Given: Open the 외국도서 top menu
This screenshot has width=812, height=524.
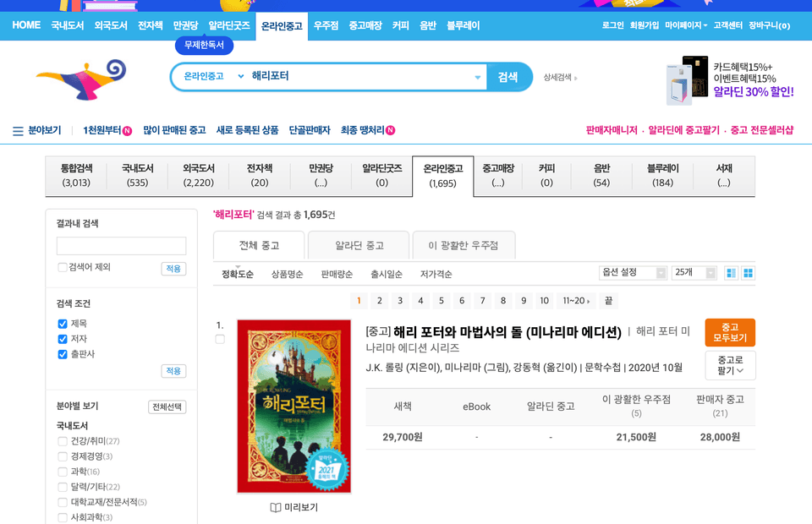Looking at the screenshot, I should [111, 25].
